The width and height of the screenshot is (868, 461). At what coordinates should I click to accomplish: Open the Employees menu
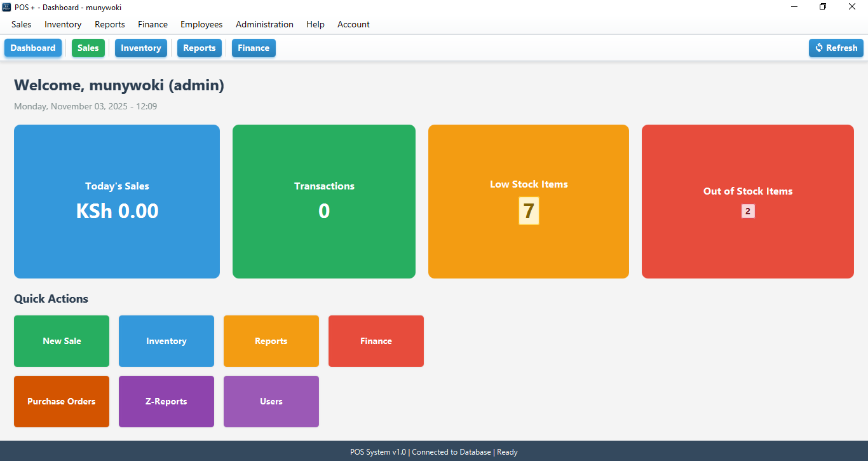201,24
